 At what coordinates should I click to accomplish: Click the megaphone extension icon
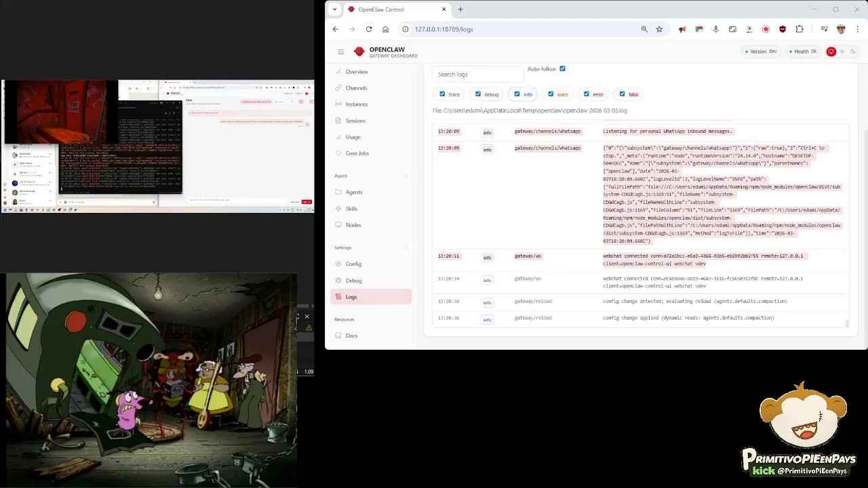(x=682, y=29)
